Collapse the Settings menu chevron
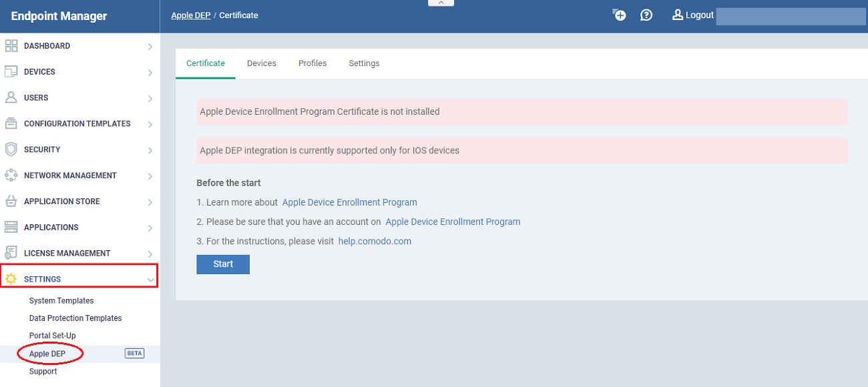Image resolution: width=868 pixels, height=387 pixels. click(x=150, y=280)
